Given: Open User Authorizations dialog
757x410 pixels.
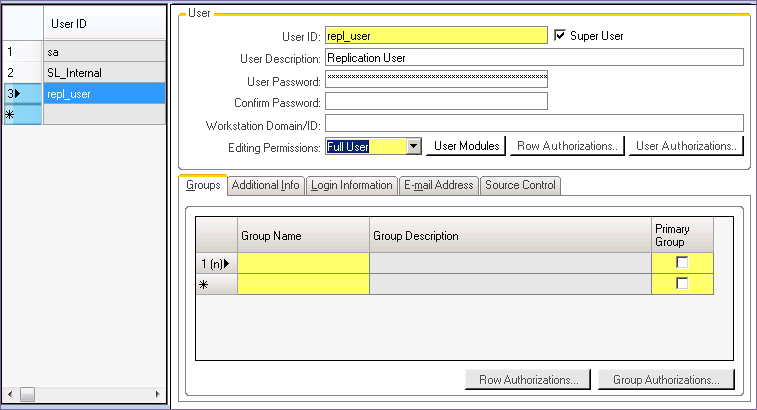Looking at the screenshot, I should pyautogui.click(x=687, y=146).
